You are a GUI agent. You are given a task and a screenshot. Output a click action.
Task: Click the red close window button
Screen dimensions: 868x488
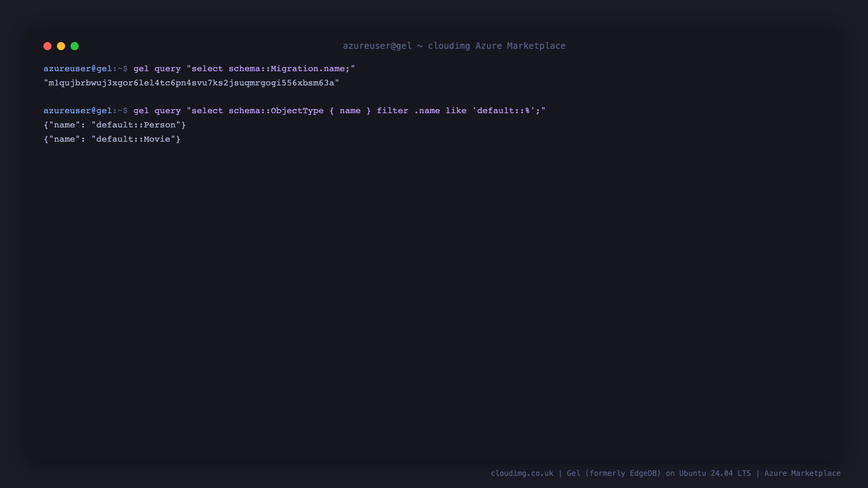pos(47,46)
